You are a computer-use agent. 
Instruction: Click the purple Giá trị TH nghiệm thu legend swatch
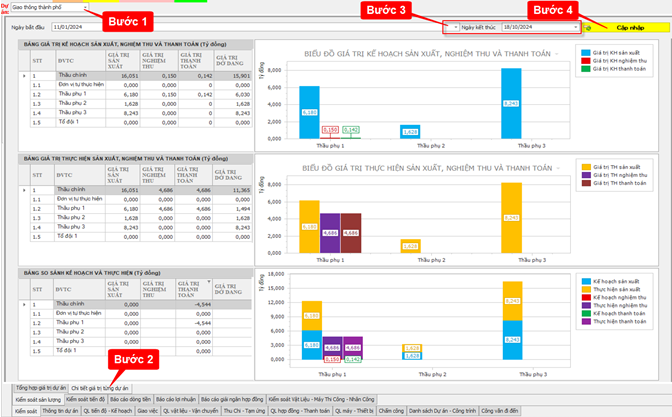coord(586,174)
